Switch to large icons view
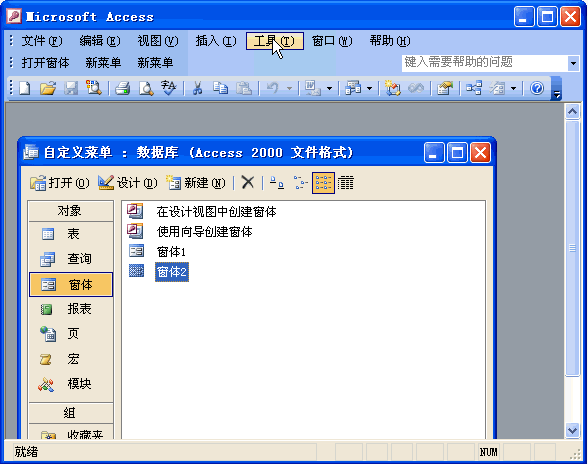The height and width of the screenshot is (464, 588). coord(277,183)
